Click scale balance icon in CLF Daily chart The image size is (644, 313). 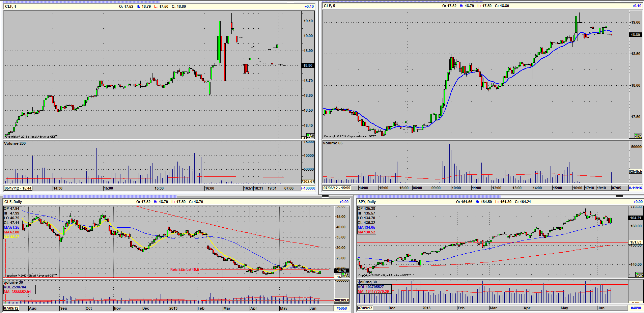pos(345,275)
